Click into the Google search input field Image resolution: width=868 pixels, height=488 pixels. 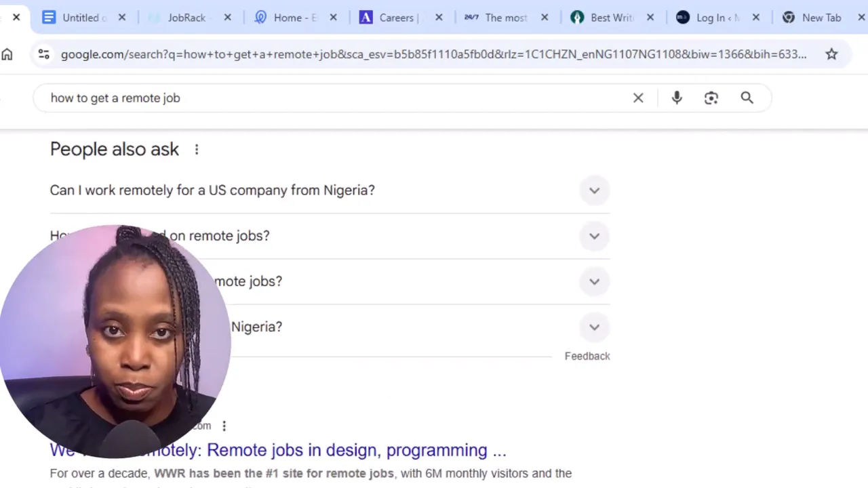click(x=339, y=98)
